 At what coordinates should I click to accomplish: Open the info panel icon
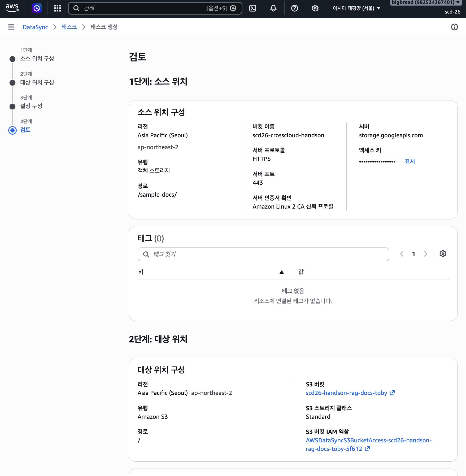click(x=454, y=27)
